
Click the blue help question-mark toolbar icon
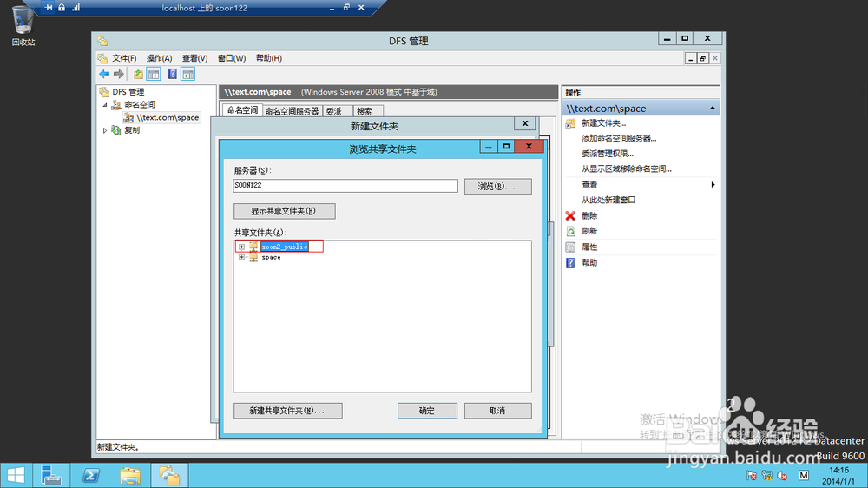tap(172, 74)
